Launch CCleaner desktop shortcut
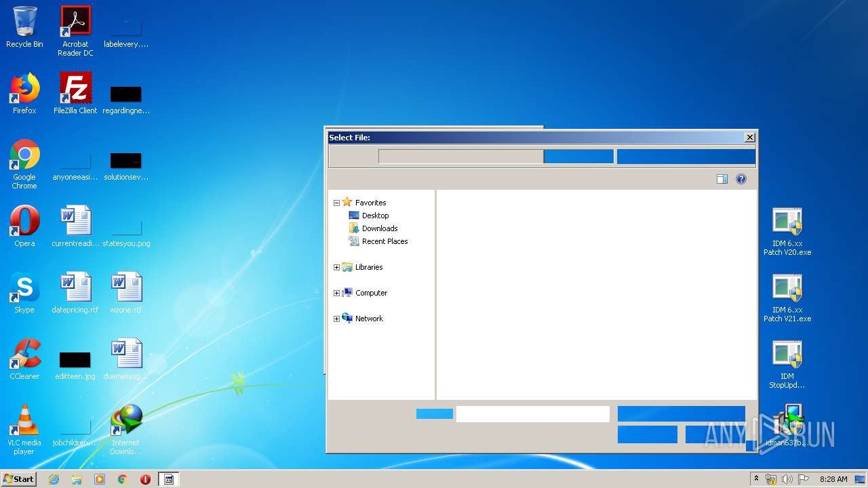This screenshot has height=488, width=868. pos(24,359)
